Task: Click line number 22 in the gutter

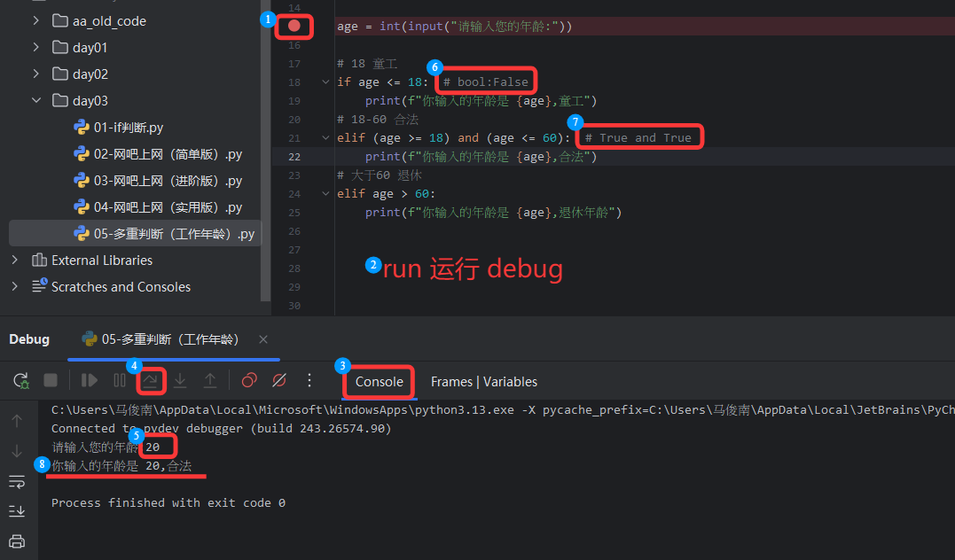Action: (x=294, y=157)
